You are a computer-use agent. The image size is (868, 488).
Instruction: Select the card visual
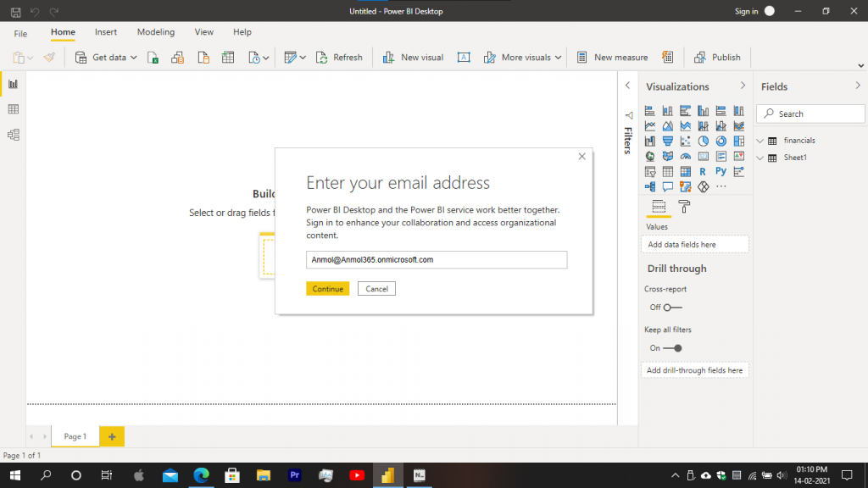pos(703,157)
